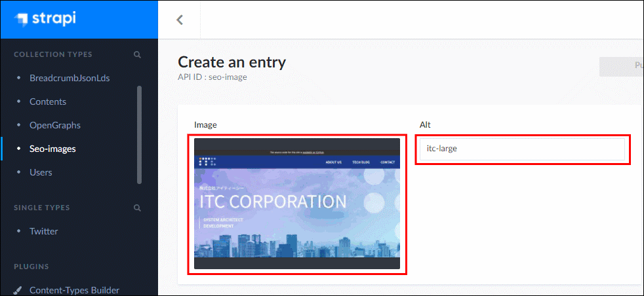Click the Publish button at top right

click(622, 66)
